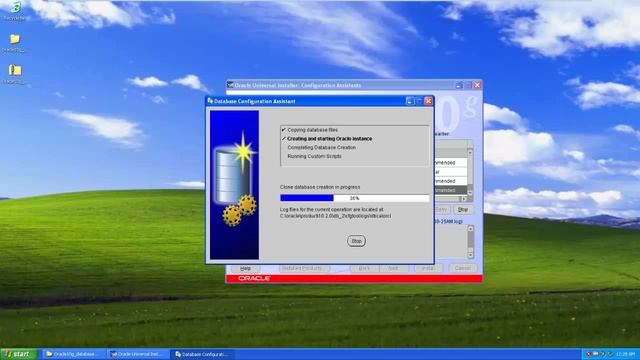Click the system tray clock
The image size is (640, 360).
625,354
